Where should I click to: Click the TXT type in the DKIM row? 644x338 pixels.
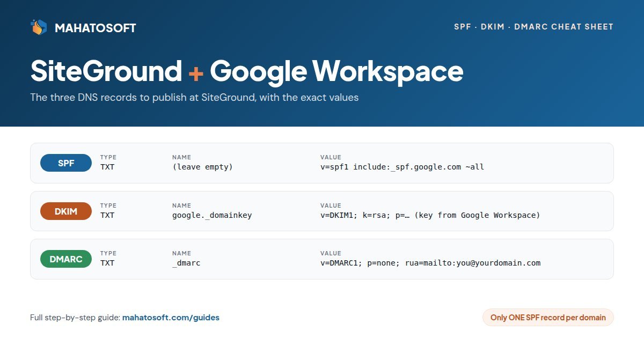coord(107,215)
